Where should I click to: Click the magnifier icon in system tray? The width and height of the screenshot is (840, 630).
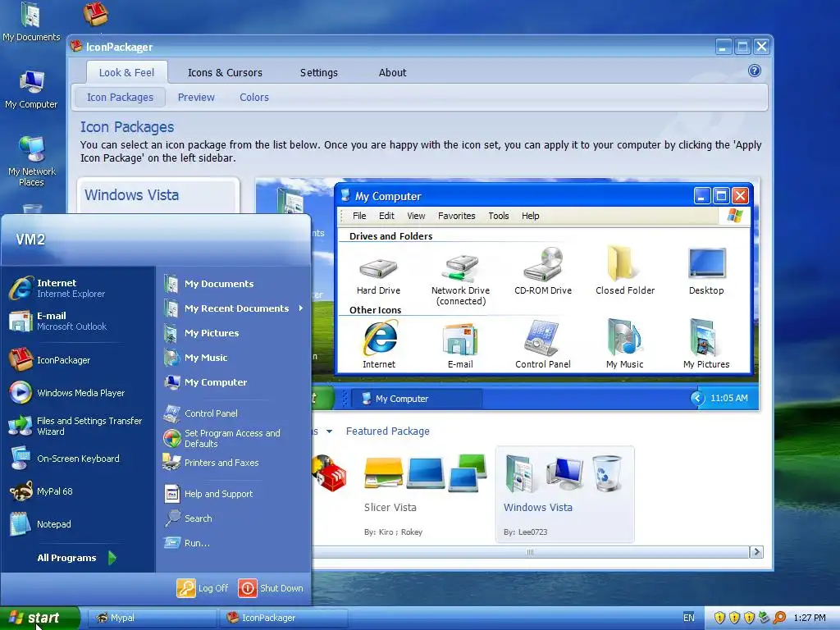[779, 618]
